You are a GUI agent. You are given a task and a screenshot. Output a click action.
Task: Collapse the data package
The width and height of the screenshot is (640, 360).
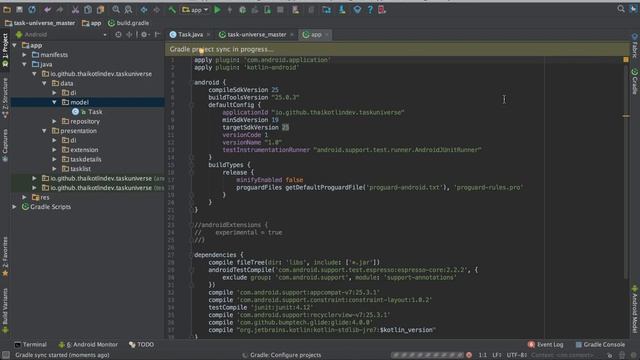44,83
